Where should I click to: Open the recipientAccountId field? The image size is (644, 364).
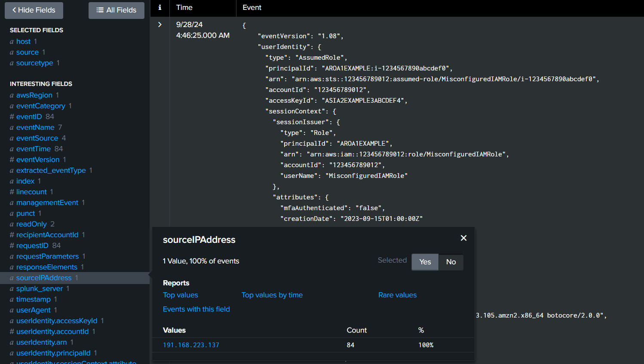(x=47, y=235)
